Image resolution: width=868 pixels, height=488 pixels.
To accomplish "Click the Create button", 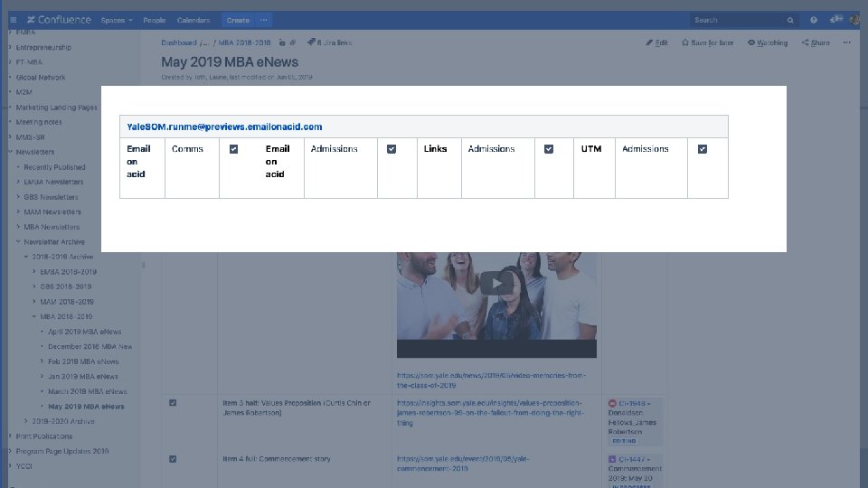I will 238,20.
